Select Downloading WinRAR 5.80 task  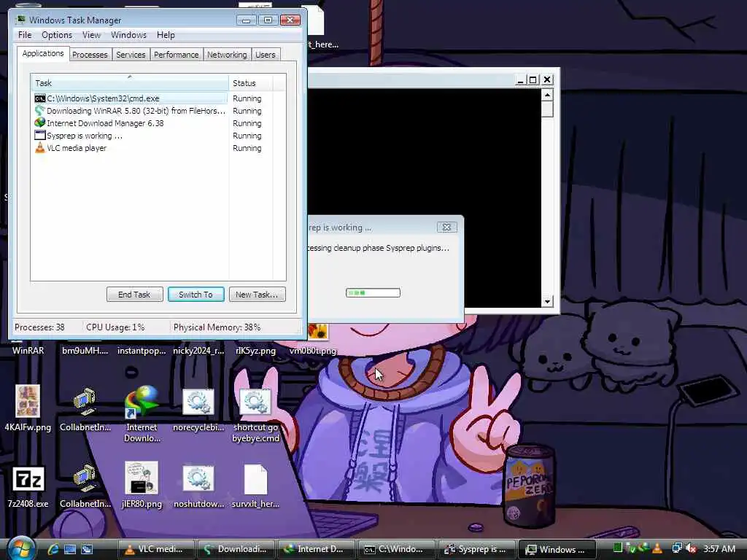tap(130, 111)
